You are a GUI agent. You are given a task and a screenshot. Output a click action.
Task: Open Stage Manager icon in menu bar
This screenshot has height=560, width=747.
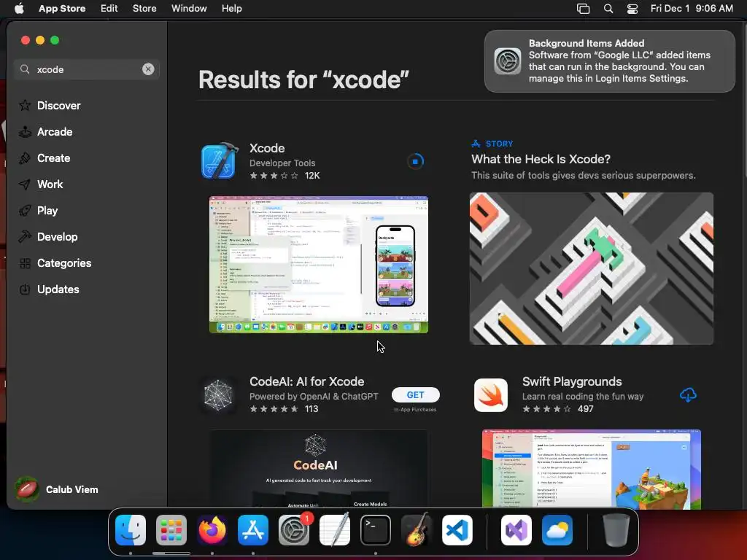tap(583, 9)
